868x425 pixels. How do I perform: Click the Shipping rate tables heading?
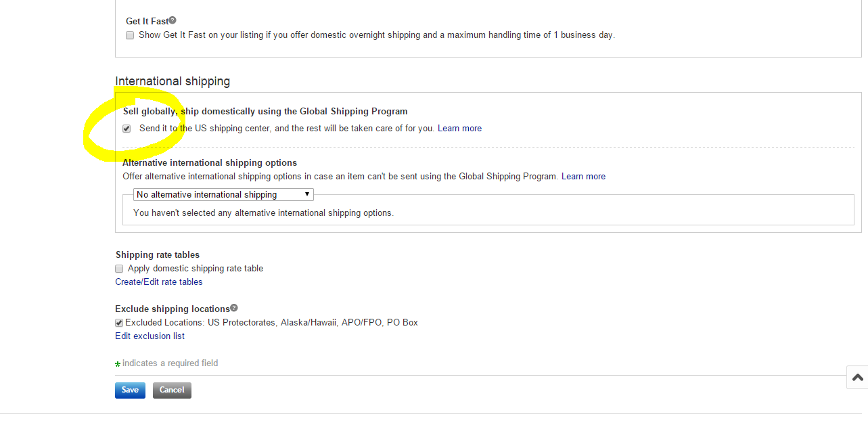coord(158,254)
